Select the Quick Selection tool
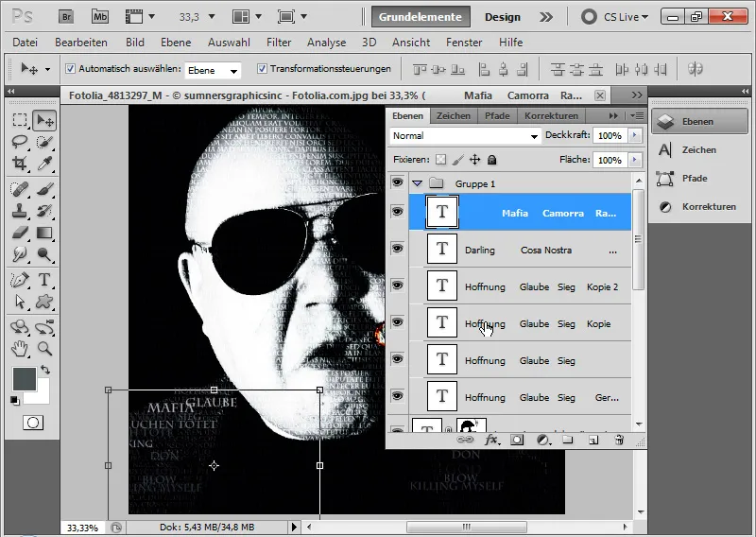The image size is (756, 537). pyautogui.click(x=44, y=142)
